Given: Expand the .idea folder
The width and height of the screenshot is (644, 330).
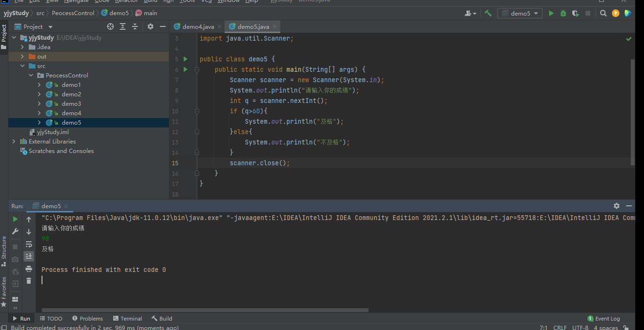Looking at the screenshot, I should click(x=22, y=47).
